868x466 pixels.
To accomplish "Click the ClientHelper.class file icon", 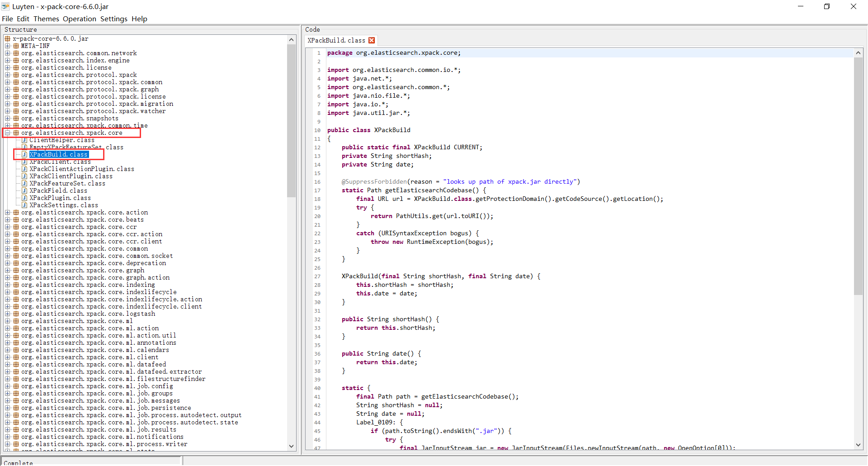I will point(24,140).
